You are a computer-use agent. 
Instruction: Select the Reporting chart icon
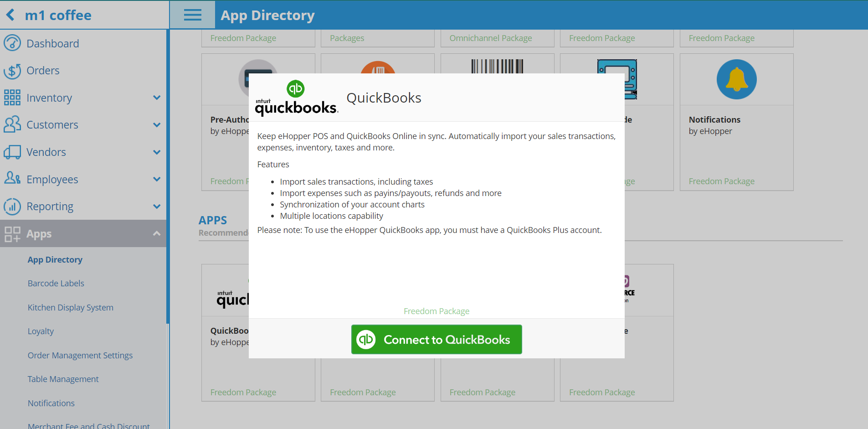[x=13, y=206]
